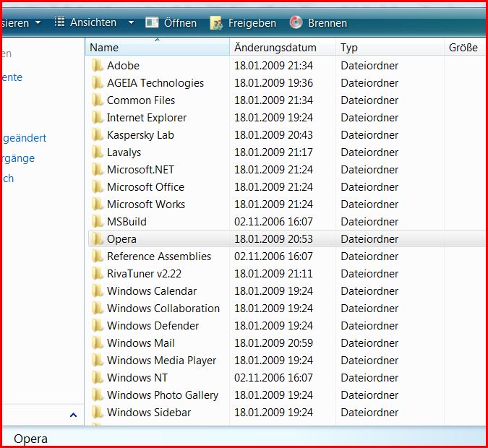488x448 pixels.
Task: Click the 'Microsoft Office' name text
Action: 145,187
